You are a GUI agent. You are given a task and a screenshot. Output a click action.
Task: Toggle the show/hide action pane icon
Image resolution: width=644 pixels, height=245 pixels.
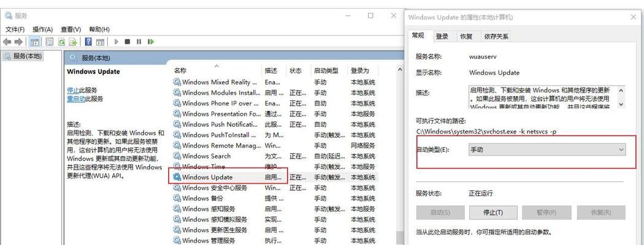coord(100,42)
